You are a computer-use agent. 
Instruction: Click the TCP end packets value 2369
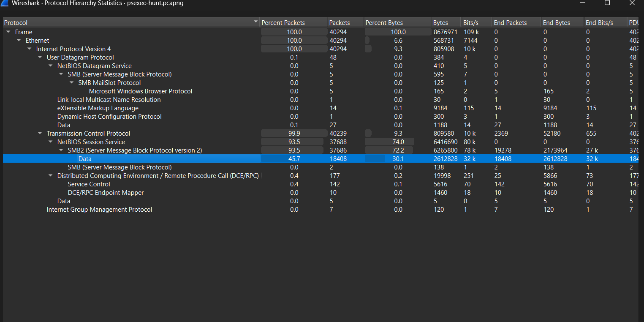[501, 134]
